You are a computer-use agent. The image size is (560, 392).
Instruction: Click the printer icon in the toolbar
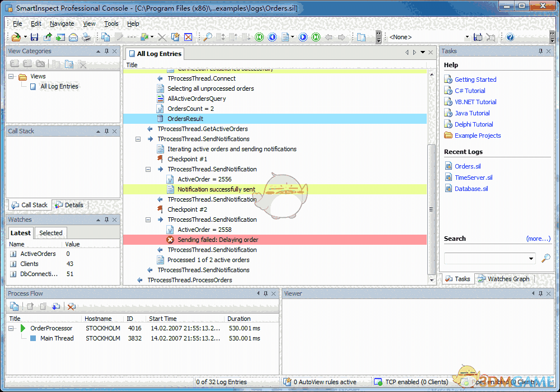[x=86, y=38]
